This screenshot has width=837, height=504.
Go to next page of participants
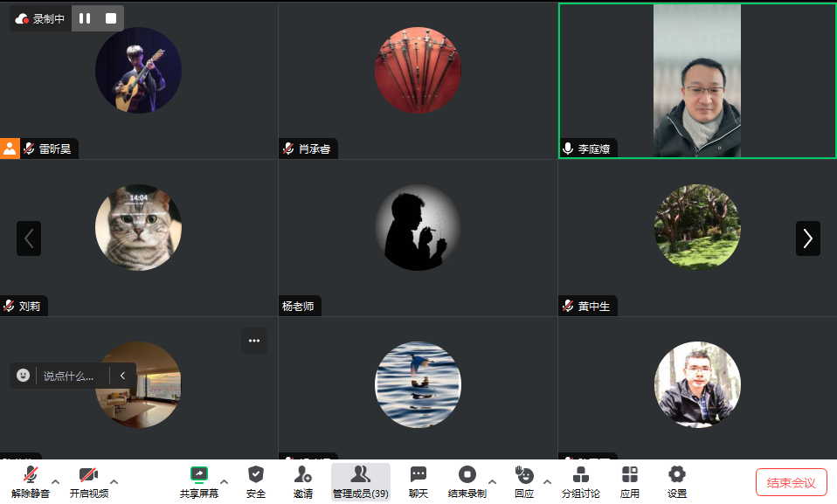coord(807,238)
